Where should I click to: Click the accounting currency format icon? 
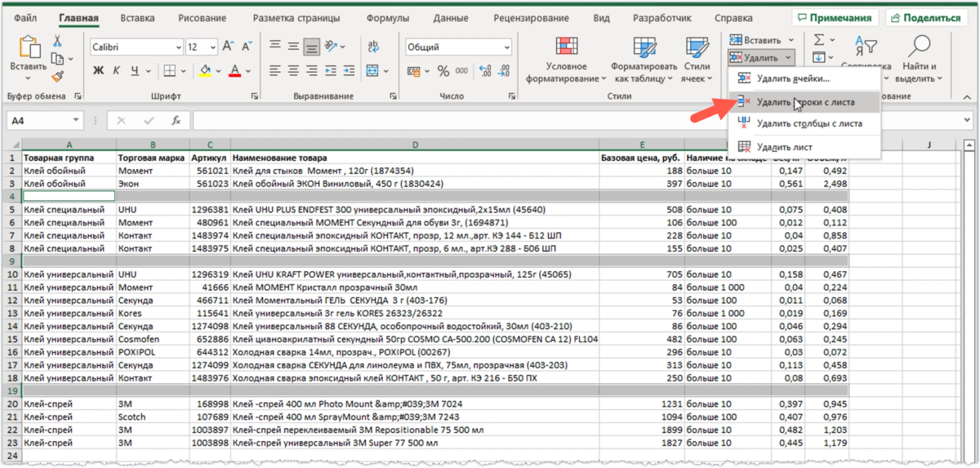[414, 71]
